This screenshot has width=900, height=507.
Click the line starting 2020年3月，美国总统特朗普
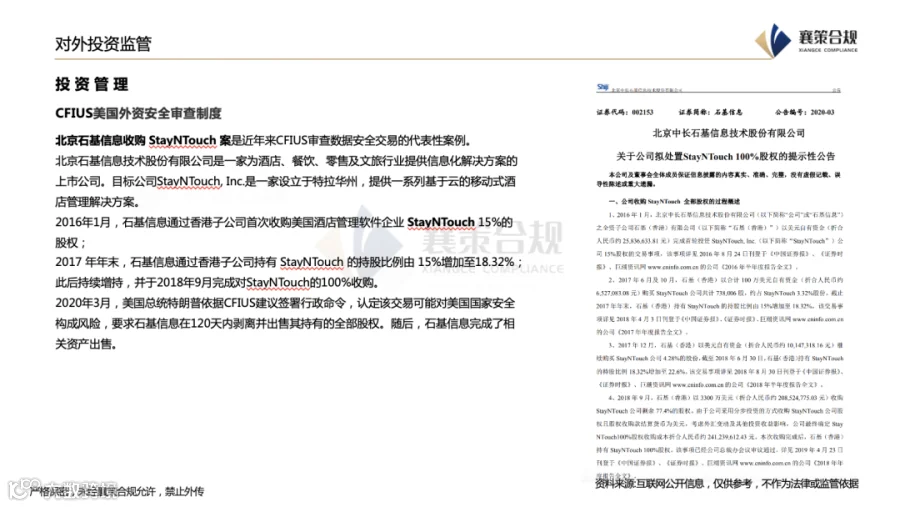(x=285, y=303)
